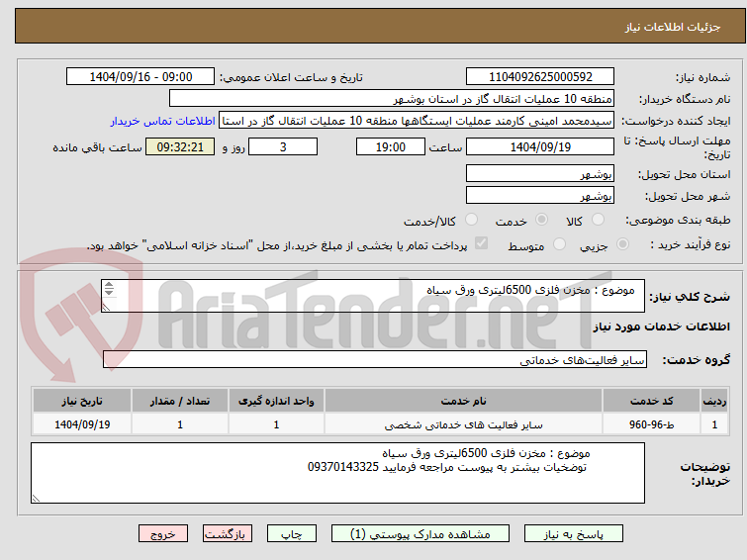This screenshot has height=560, width=747.
Task: Click the public announcement date field 1404/09/16
Action: [140, 77]
